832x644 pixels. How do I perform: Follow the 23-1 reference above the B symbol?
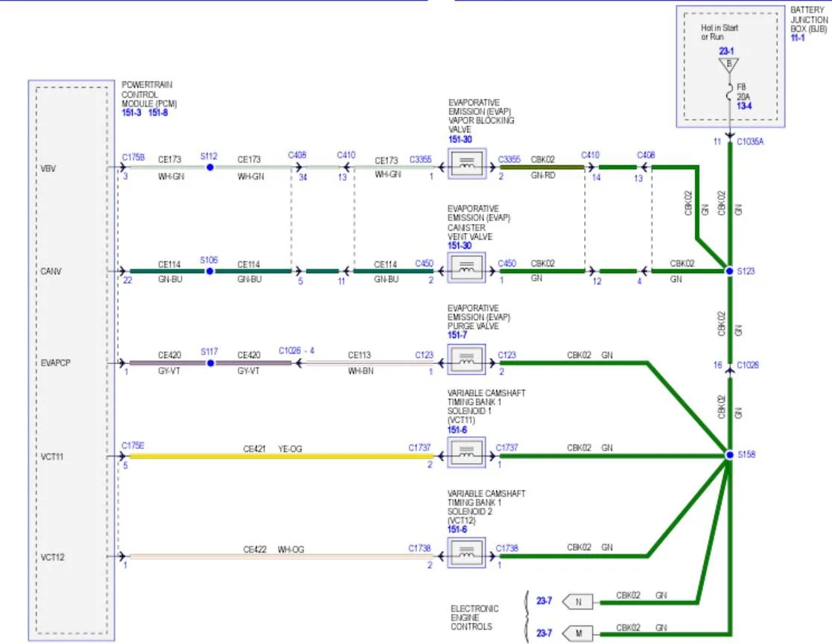726,51
